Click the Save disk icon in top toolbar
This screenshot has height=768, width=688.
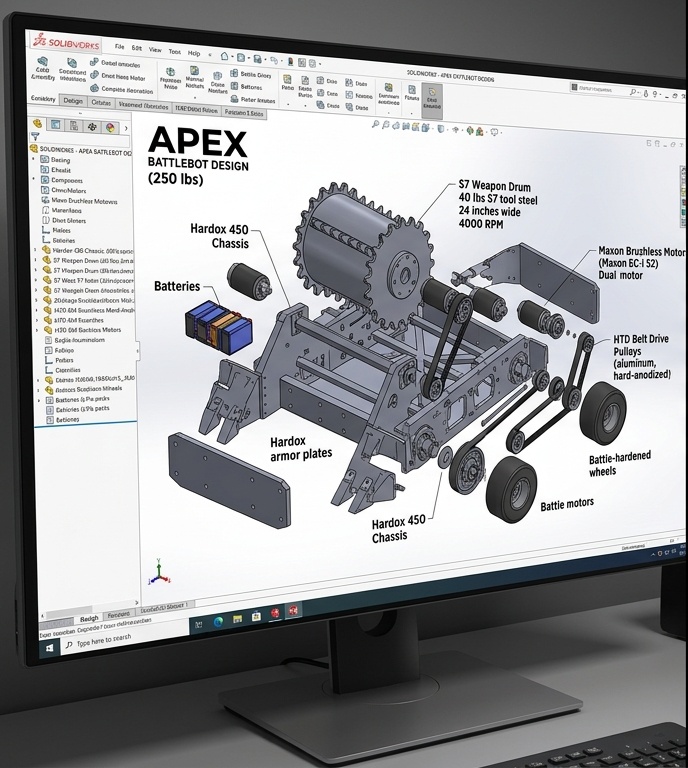click(x=258, y=59)
